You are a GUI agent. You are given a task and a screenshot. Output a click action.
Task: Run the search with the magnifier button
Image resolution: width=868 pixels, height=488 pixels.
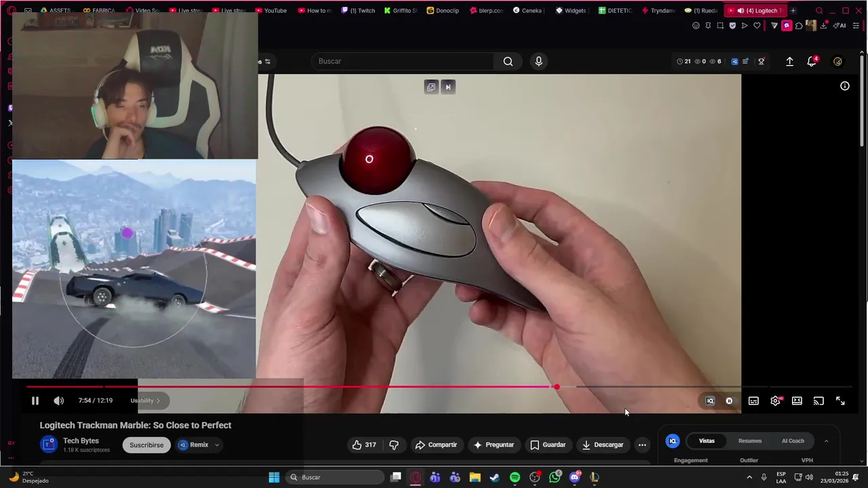click(508, 61)
